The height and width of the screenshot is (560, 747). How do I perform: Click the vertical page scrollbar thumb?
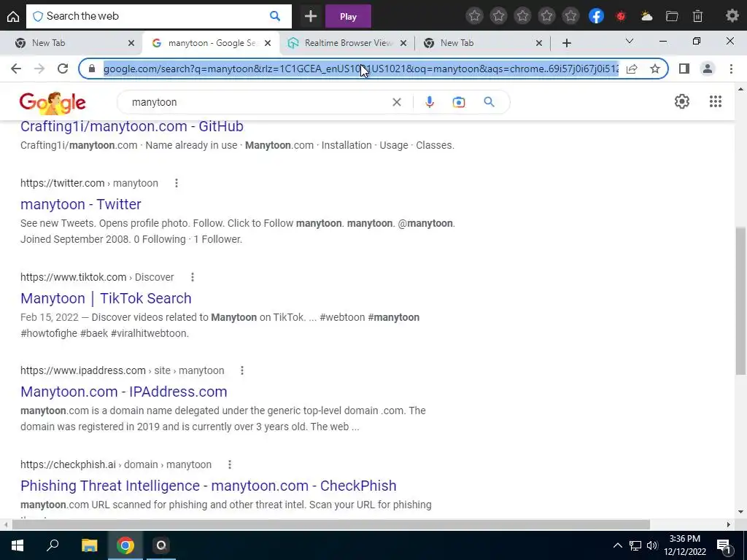[740, 300]
